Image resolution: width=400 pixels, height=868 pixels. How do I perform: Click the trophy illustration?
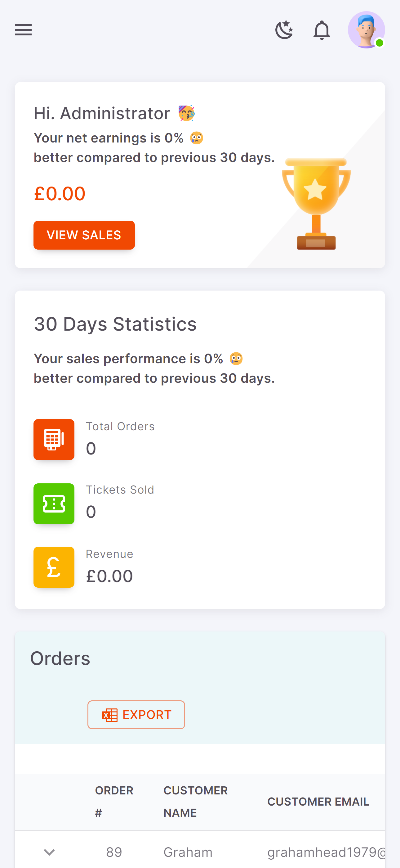[317, 204]
